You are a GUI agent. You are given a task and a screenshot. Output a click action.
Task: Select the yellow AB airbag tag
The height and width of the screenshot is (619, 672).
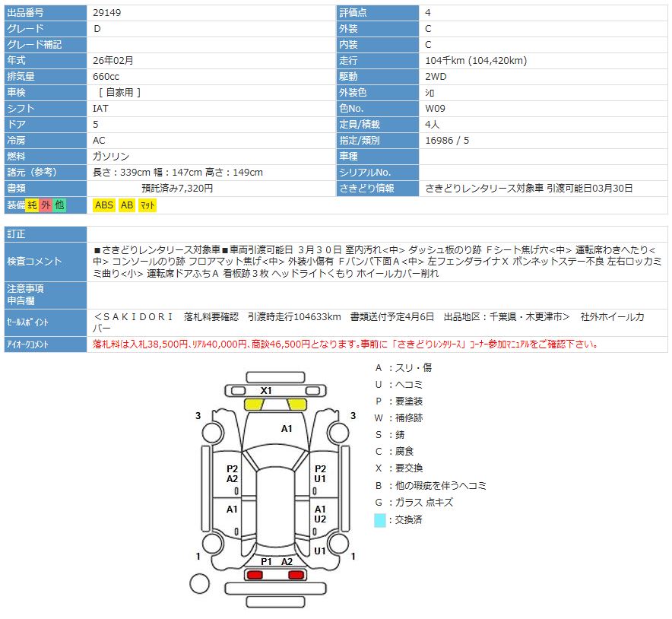coord(127,205)
